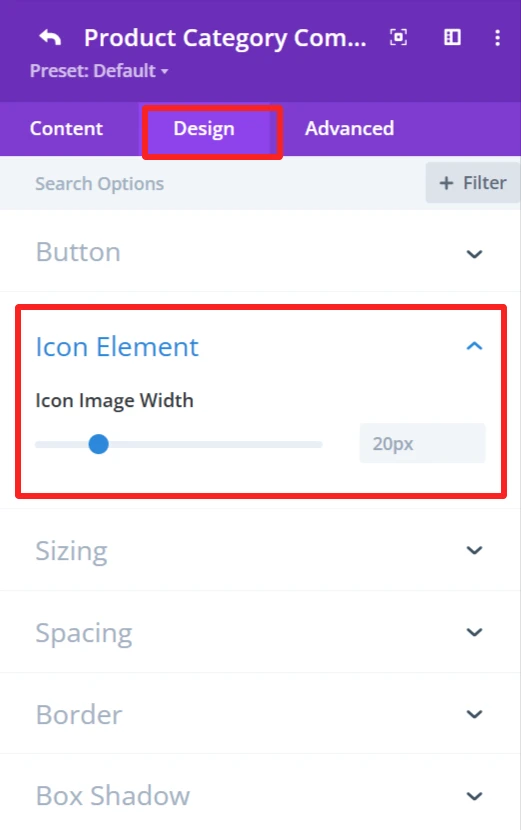521x830 pixels.
Task: Click the back arrow icon in header
Action: (50, 38)
